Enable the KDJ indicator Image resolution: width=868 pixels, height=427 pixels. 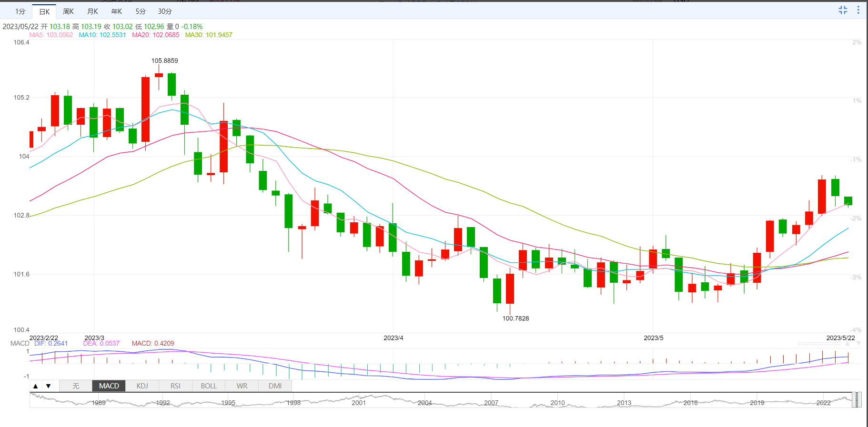pos(142,386)
